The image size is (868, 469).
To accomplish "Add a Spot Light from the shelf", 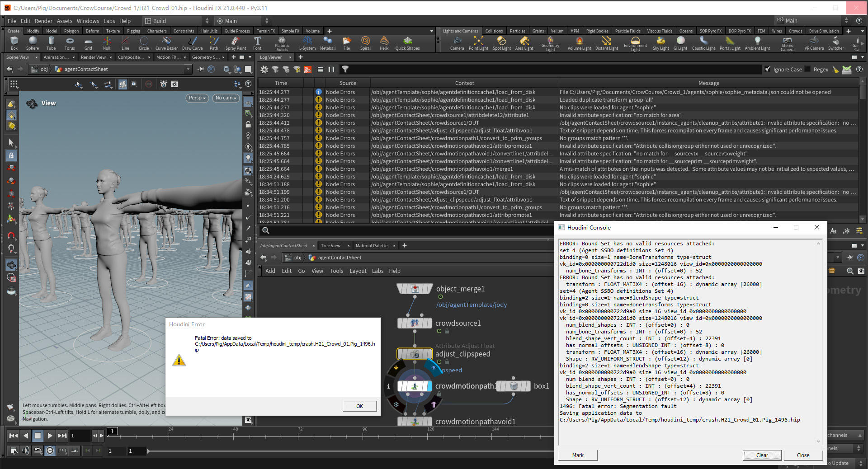I will [502, 43].
